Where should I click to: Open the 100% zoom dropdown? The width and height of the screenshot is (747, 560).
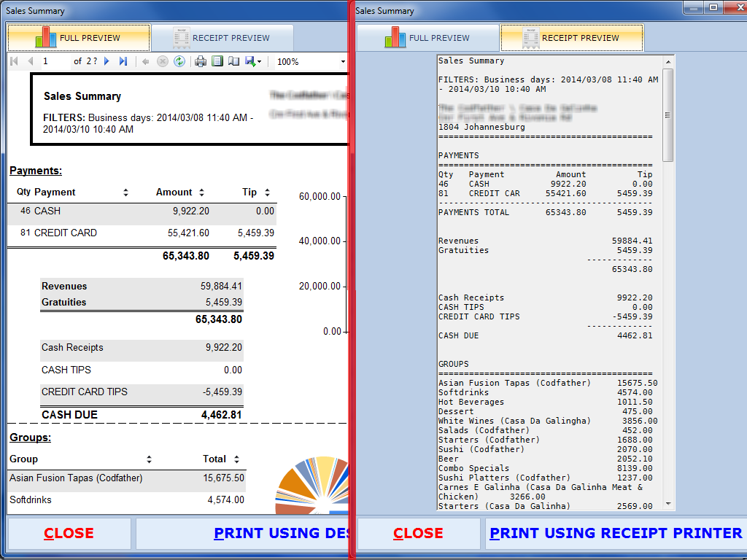coord(343,62)
